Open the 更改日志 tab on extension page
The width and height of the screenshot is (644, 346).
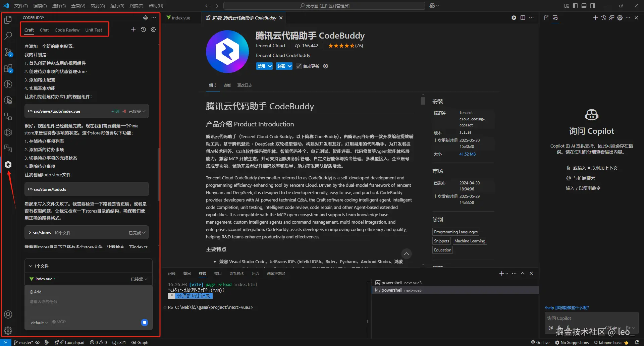245,85
